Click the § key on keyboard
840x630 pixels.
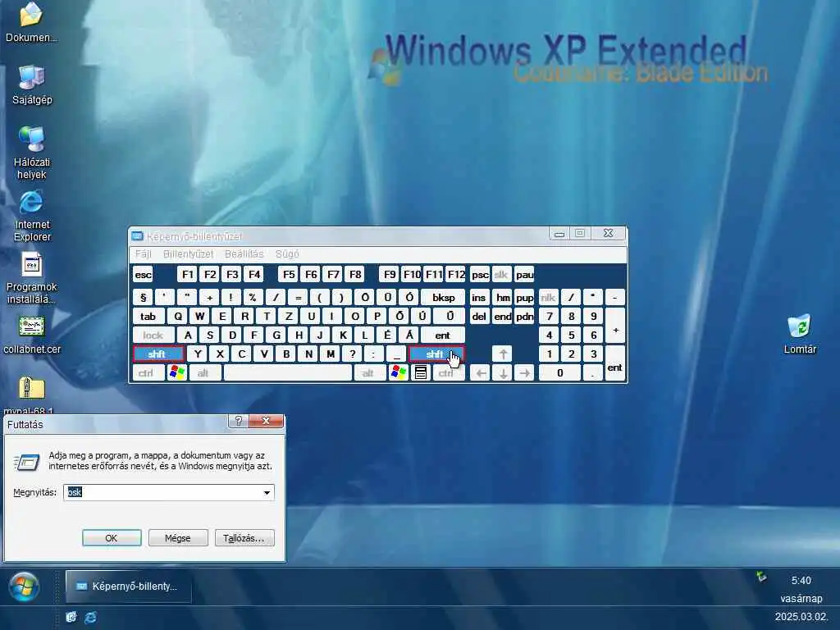(x=143, y=297)
